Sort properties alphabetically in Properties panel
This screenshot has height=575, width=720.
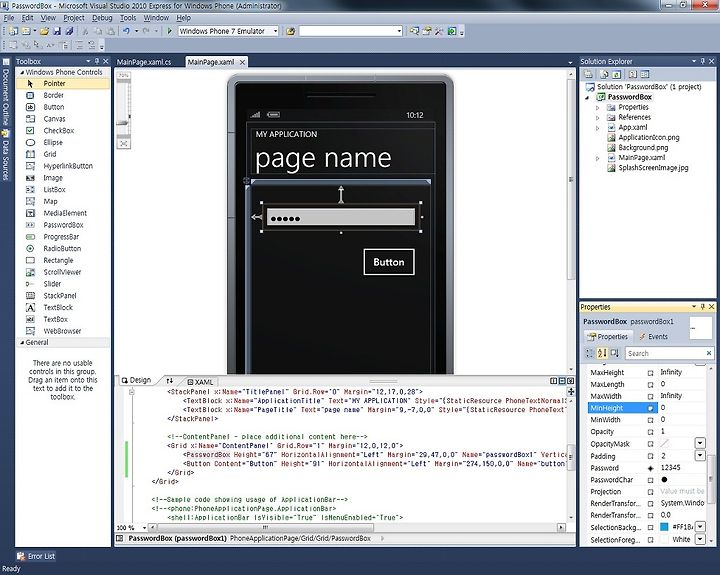pyautogui.click(x=602, y=353)
